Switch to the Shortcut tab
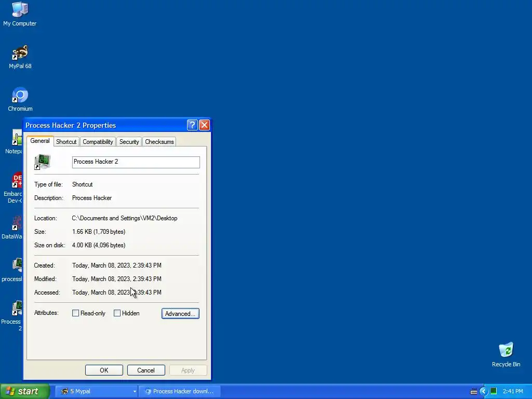 [66, 142]
